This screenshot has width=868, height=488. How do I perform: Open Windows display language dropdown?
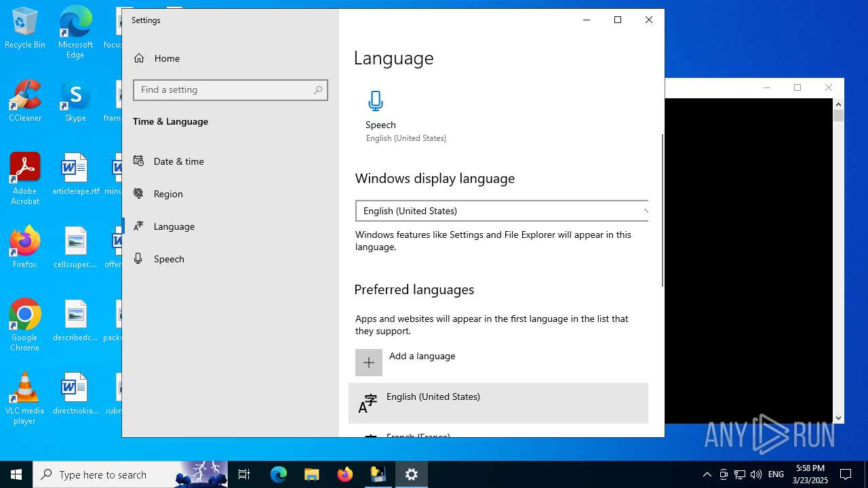[x=502, y=211]
